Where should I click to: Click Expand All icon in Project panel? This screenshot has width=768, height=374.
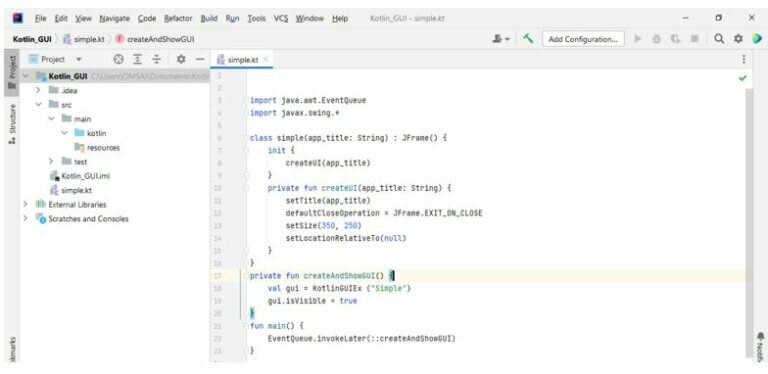click(138, 59)
